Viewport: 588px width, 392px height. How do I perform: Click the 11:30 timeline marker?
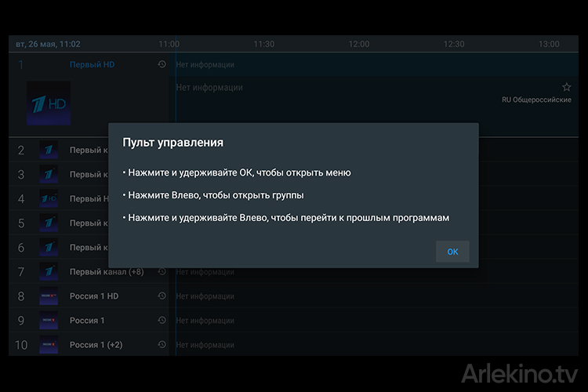click(264, 44)
